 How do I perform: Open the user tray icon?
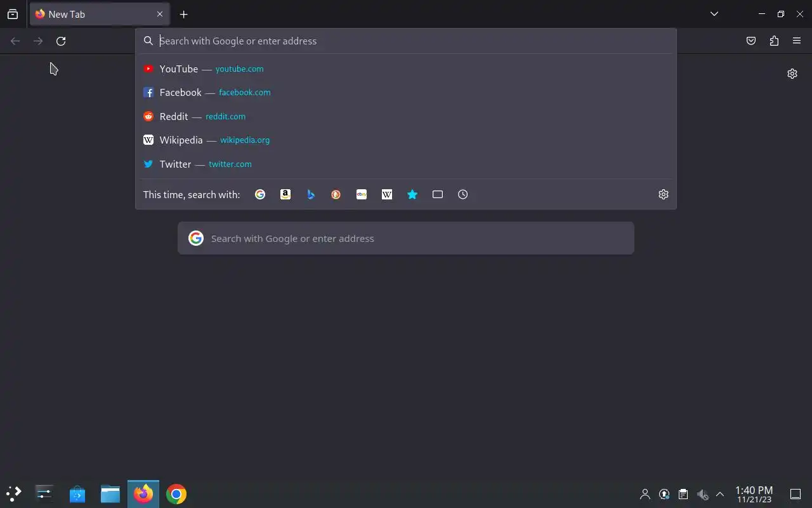point(645,494)
